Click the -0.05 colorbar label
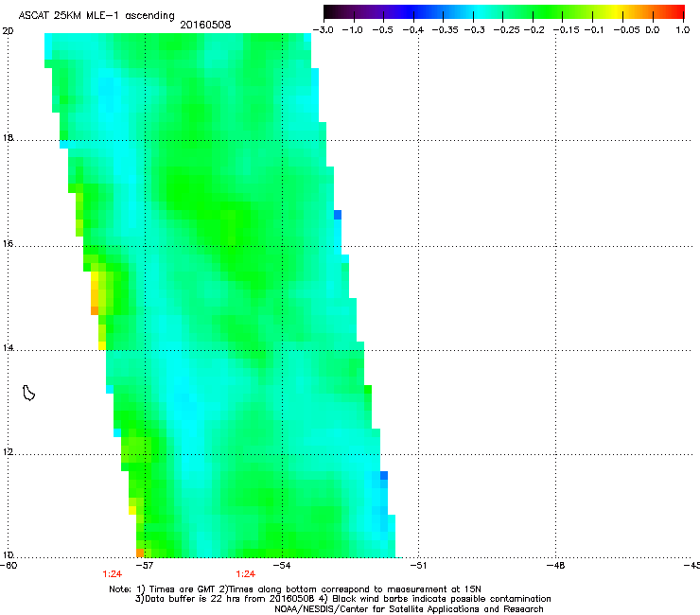The height and width of the screenshot is (615, 700). (626, 30)
